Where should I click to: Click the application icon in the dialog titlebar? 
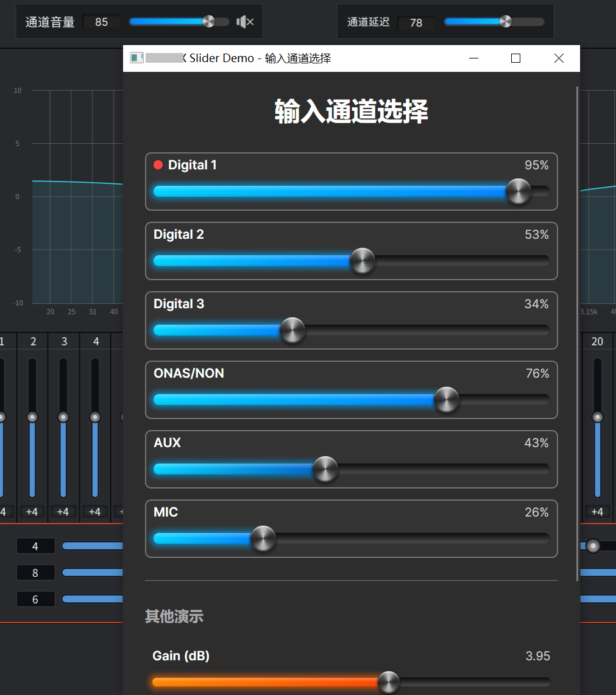[x=135, y=58]
